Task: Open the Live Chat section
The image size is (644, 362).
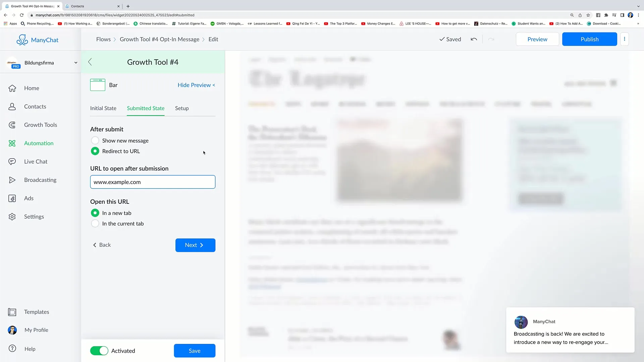Action: click(x=36, y=161)
